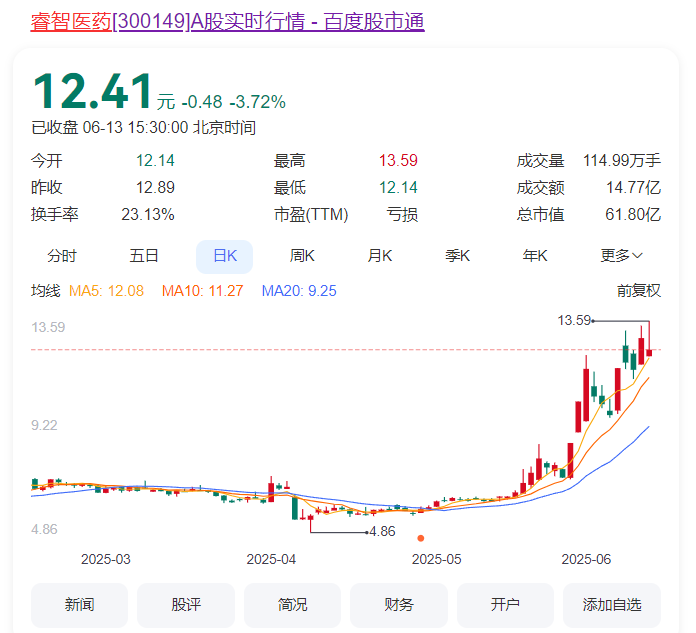Click the 2025-04 date axis label
Viewport: 696px width, 633px height.
click(x=271, y=559)
